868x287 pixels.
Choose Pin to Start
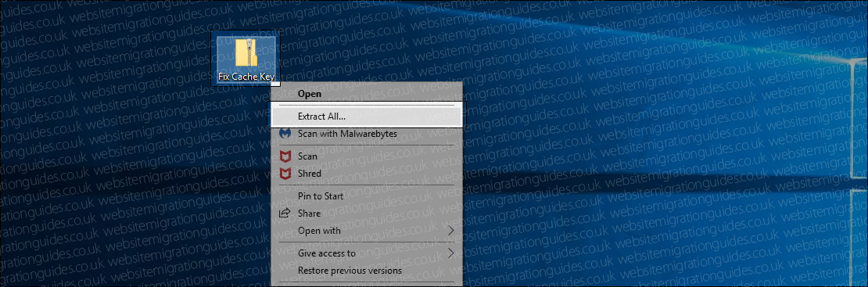(367, 196)
